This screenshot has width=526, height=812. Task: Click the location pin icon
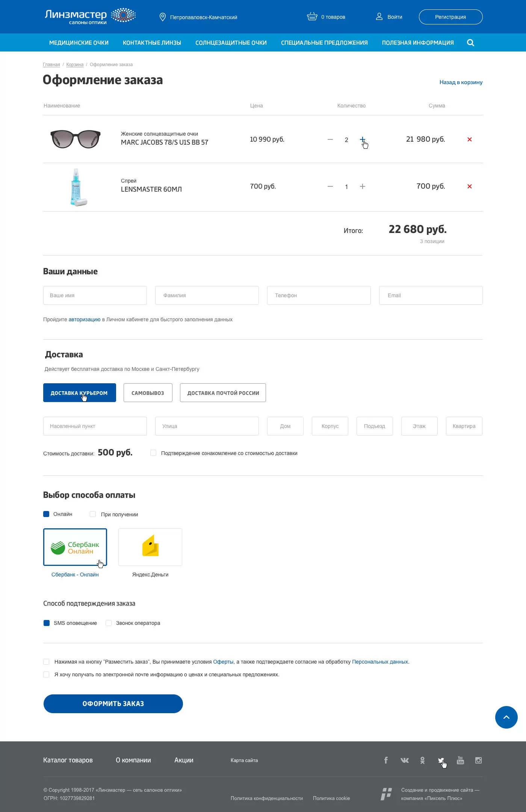pyautogui.click(x=163, y=17)
